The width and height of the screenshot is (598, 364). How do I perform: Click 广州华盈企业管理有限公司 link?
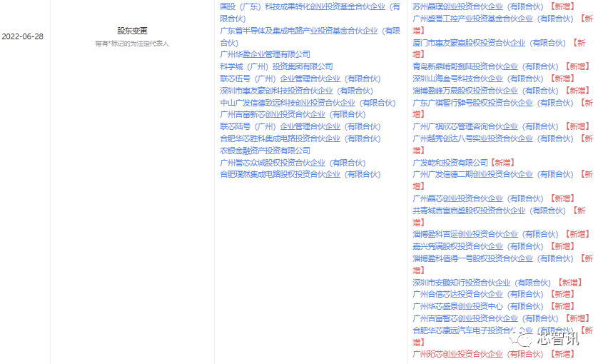pyautogui.click(x=265, y=54)
